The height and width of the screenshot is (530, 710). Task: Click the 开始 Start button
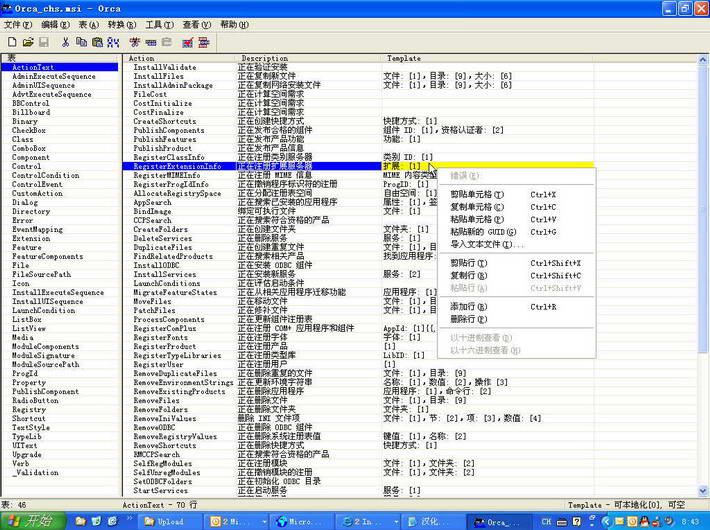(x=32, y=521)
